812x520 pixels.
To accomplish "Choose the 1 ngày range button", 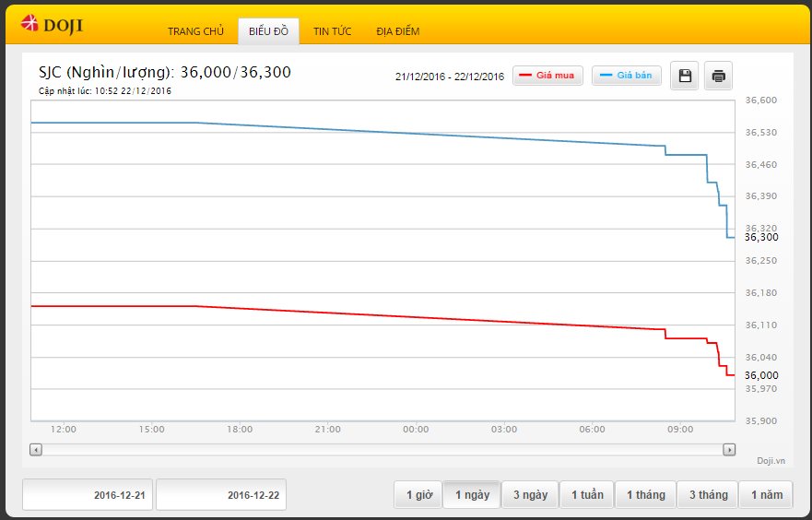I will tap(472, 494).
